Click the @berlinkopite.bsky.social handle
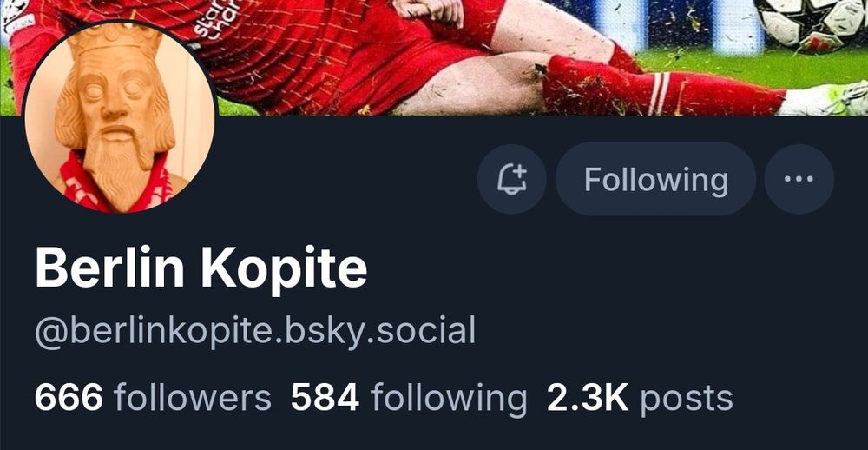The height and width of the screenshot is (450, 868). coord(255,331)
